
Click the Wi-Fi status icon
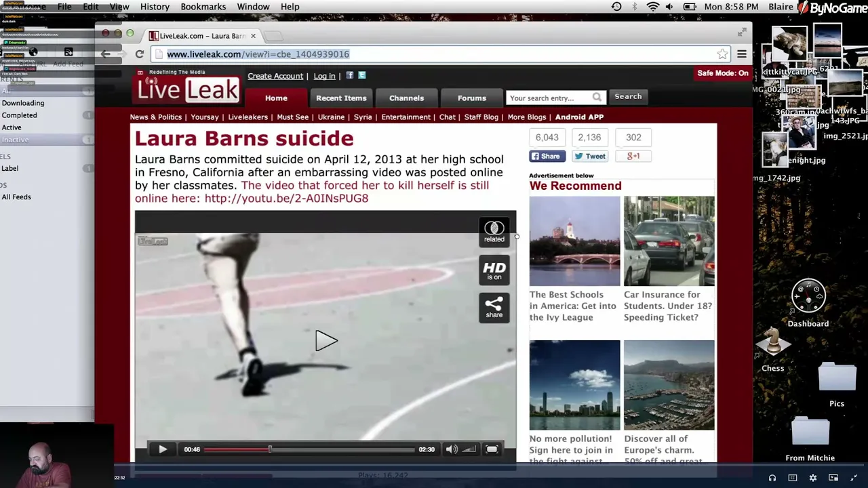(652, 7)
